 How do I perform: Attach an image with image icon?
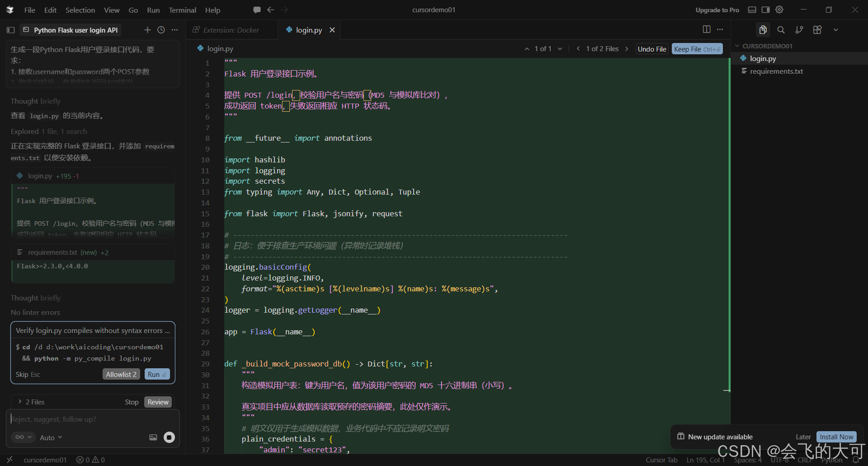click(x=153, y=437)
